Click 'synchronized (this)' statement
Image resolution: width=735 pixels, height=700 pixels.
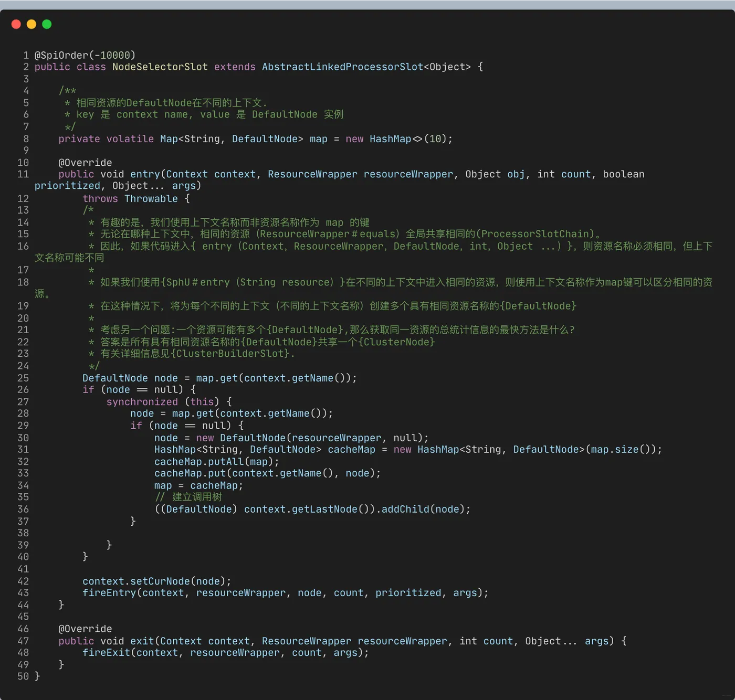point(163,402)
